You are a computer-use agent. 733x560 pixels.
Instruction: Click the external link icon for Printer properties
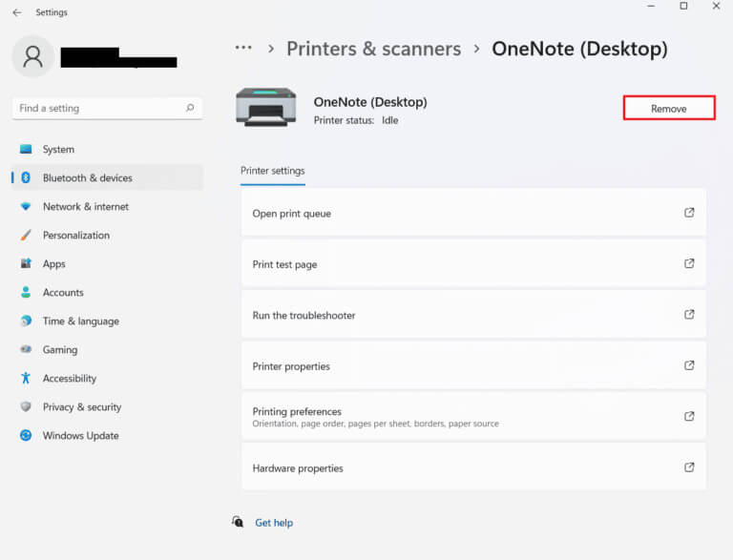tap(689, 365)
